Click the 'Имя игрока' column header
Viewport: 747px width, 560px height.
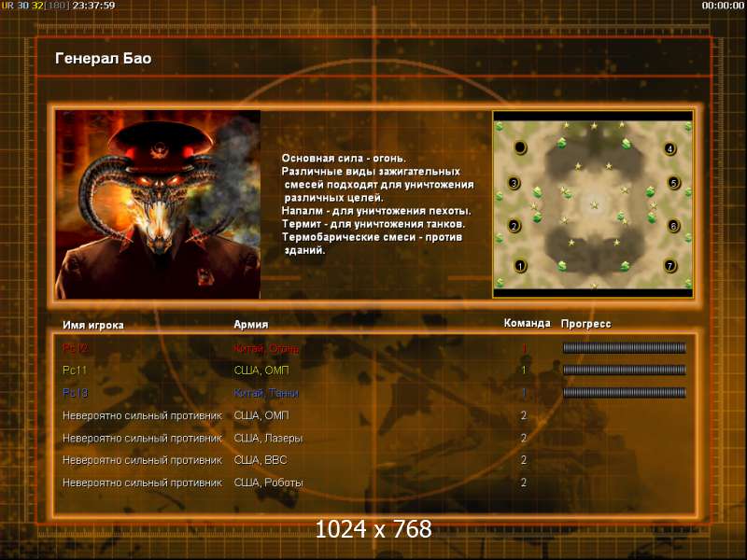coord(93,325)
